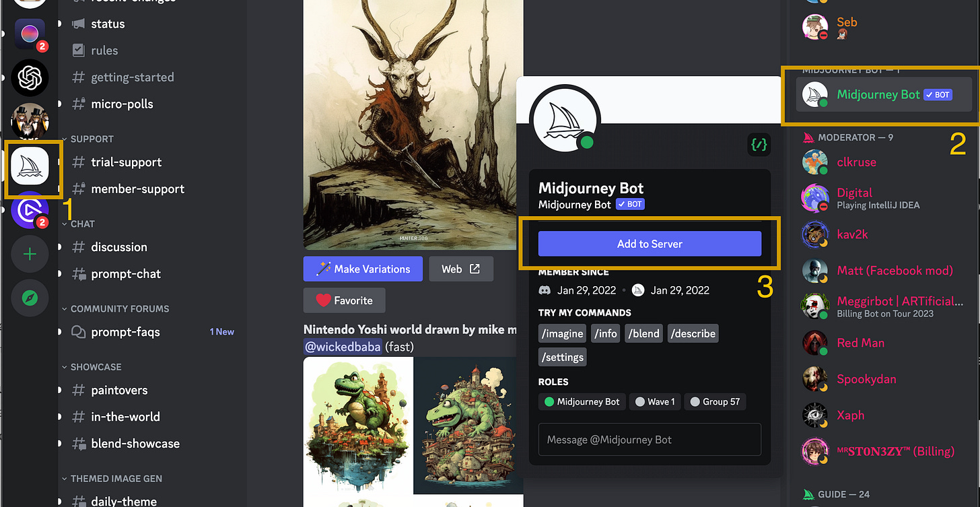980x507 pixels.
Task: Click Spookydan's avatar
Action: [x=815, y=379]
